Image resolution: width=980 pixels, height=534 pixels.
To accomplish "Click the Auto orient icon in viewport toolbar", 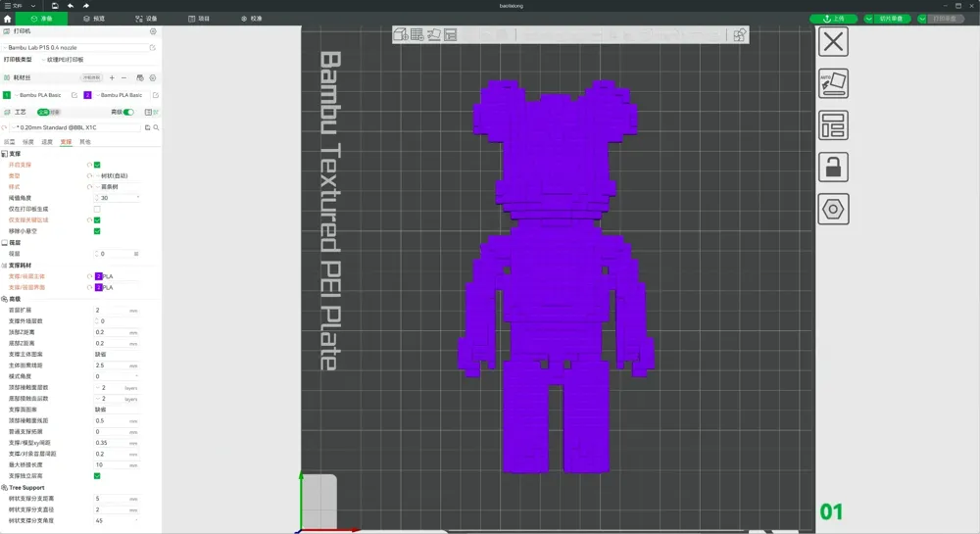I will pyautogui.click(x=434, y=34).
